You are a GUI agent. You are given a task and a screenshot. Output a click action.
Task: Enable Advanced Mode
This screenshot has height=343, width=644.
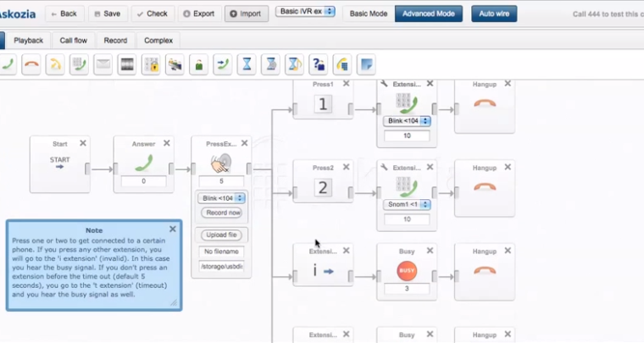(x=429, y=14)
